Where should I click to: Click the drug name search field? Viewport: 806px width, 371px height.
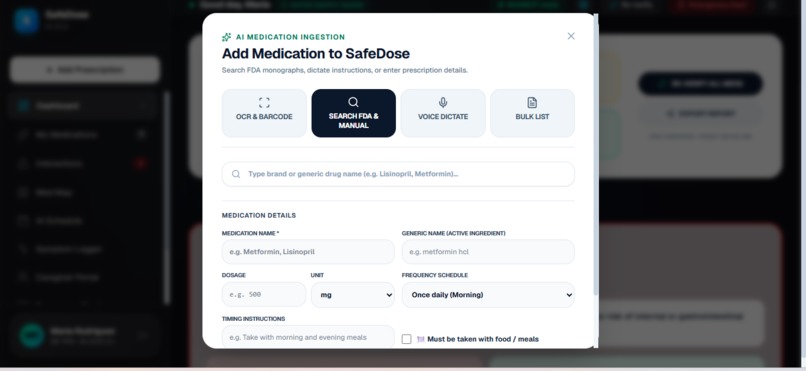(398, 174)
